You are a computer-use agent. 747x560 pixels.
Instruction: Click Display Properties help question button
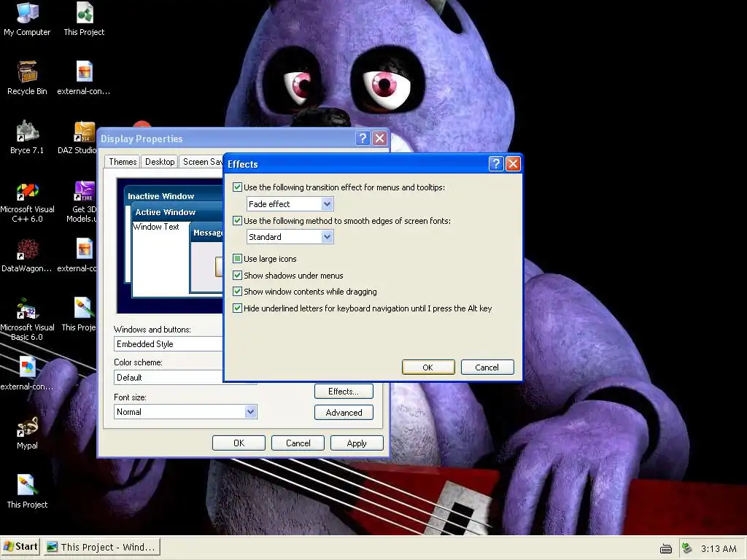(363, 138)
